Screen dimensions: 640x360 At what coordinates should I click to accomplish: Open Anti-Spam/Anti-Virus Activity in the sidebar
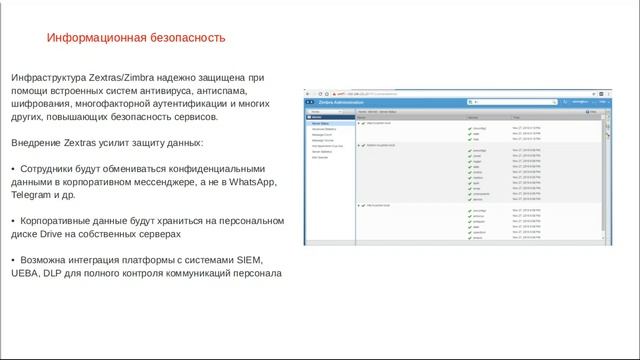(327, 146)
